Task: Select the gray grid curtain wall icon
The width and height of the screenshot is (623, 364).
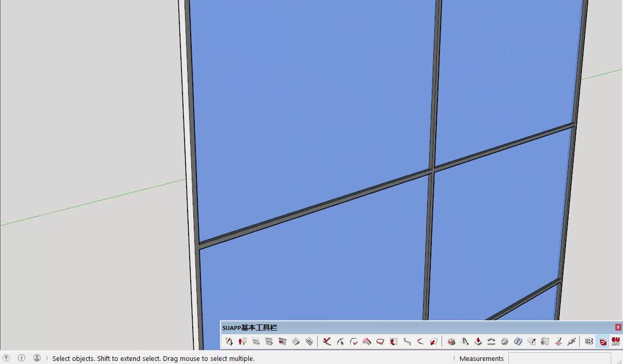Action: (x=269, y=341)
